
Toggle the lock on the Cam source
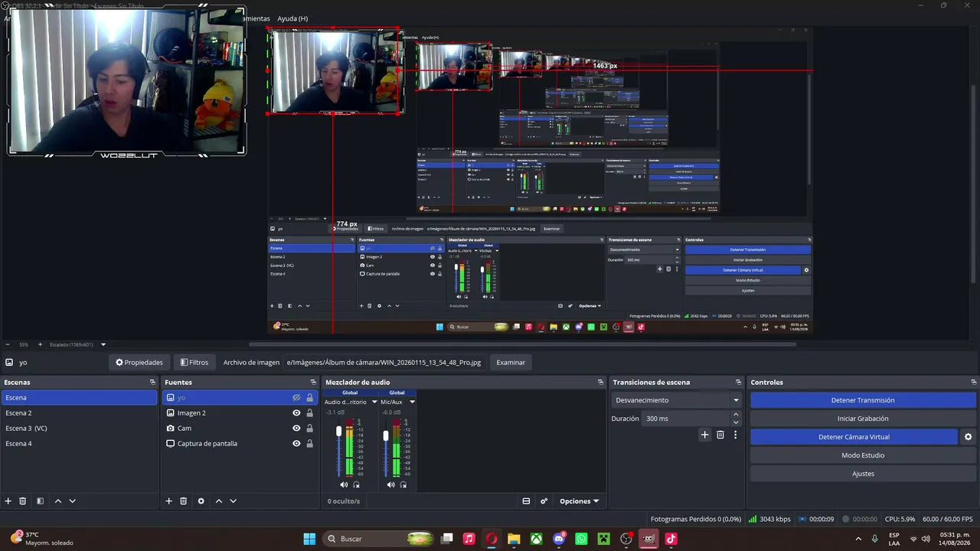pos(309,429)
